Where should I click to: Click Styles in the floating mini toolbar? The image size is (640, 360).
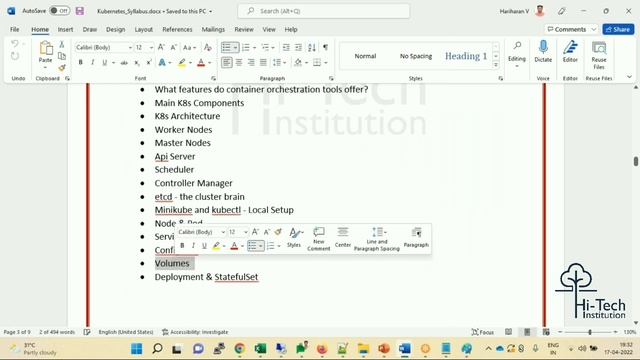[294, 238]
